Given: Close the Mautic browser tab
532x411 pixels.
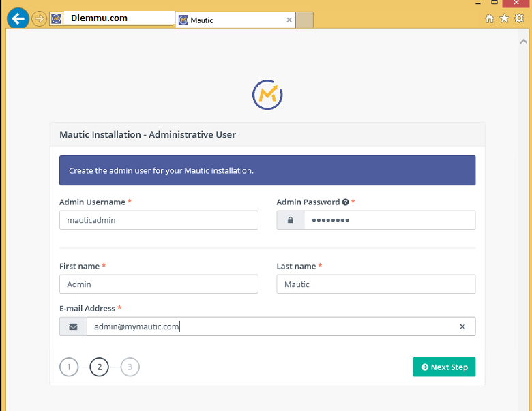Looking at the screenshot, I should tap(289, 20).
